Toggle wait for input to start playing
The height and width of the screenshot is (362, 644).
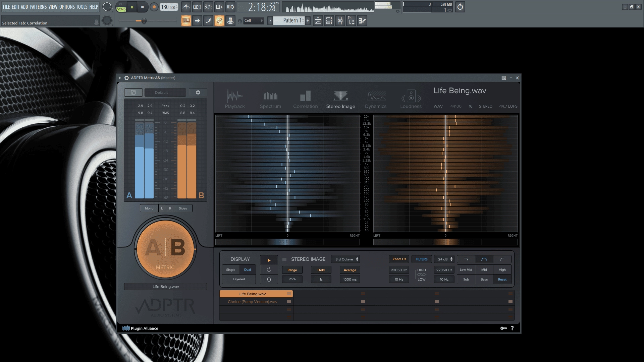(197, 7)
